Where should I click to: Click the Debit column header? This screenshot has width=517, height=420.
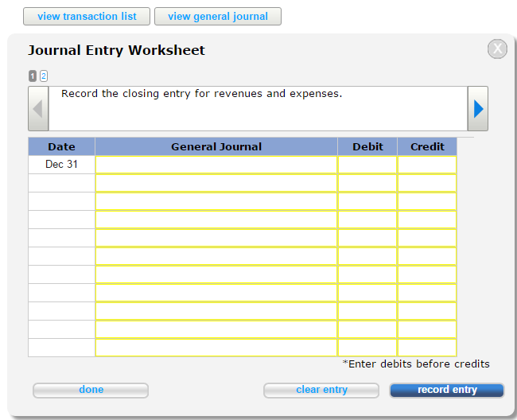tap(367, 146)
